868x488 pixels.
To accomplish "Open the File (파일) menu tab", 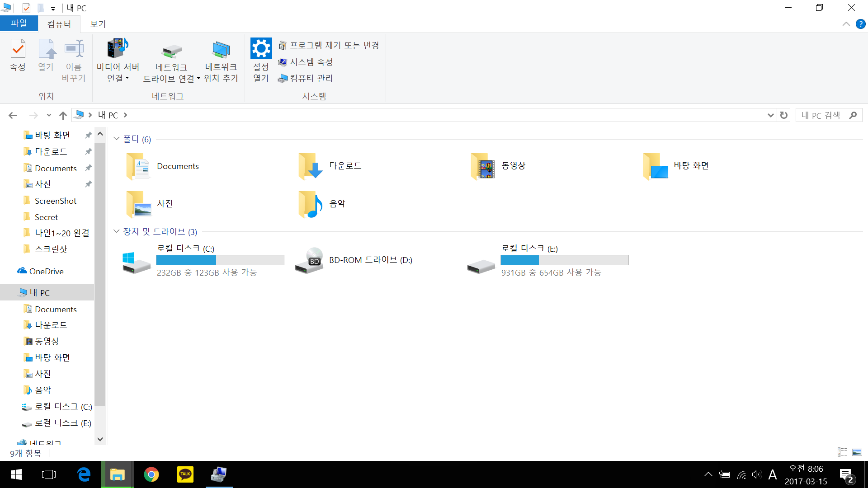I will [x=19, y=23].
